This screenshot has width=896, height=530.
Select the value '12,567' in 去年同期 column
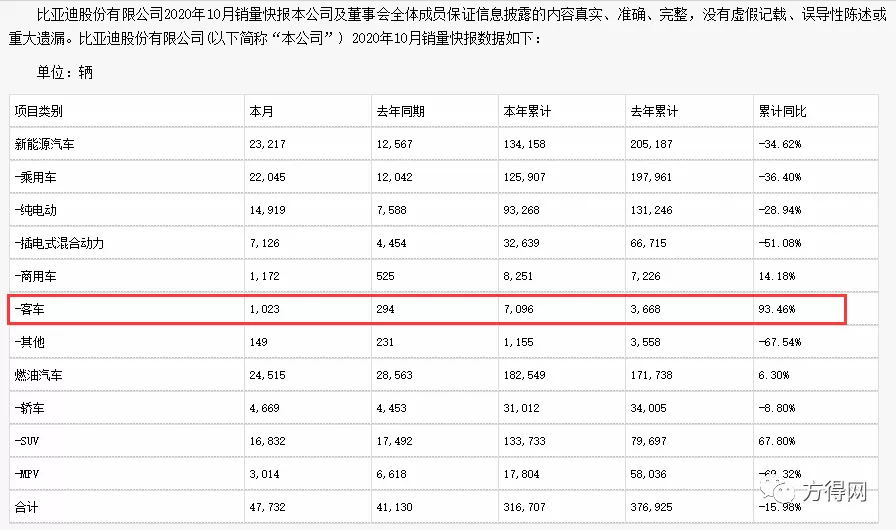pos(394,144)
